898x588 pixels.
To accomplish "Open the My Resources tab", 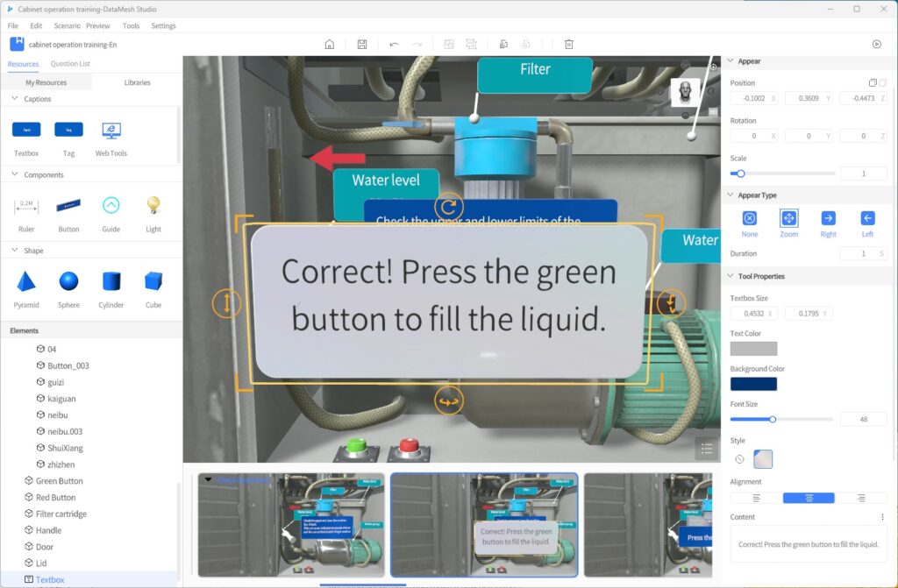I will point(46,82).
